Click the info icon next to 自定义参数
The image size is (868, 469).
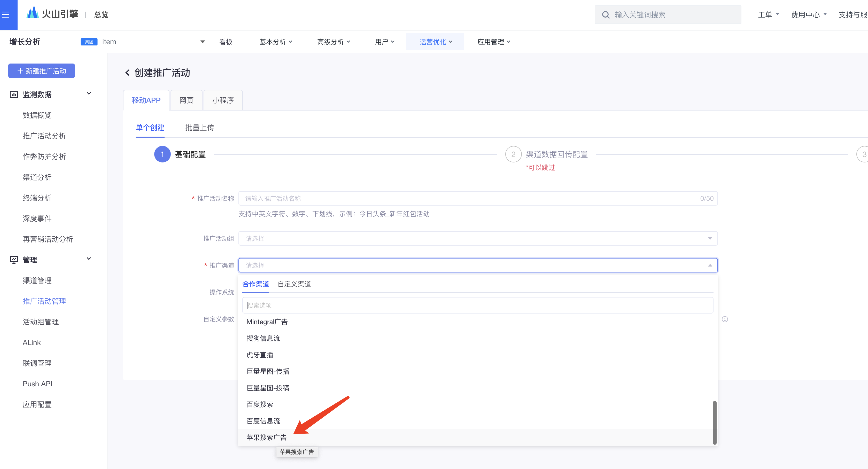725,319
